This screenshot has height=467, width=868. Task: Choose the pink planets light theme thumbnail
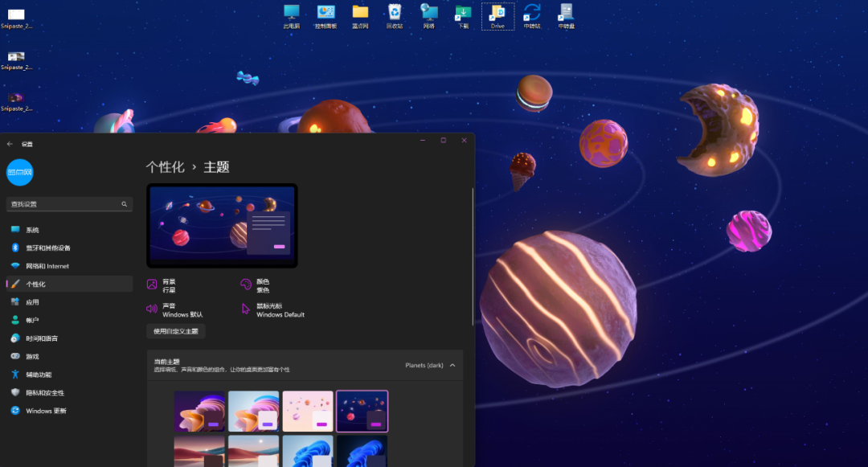pos(308,411)
